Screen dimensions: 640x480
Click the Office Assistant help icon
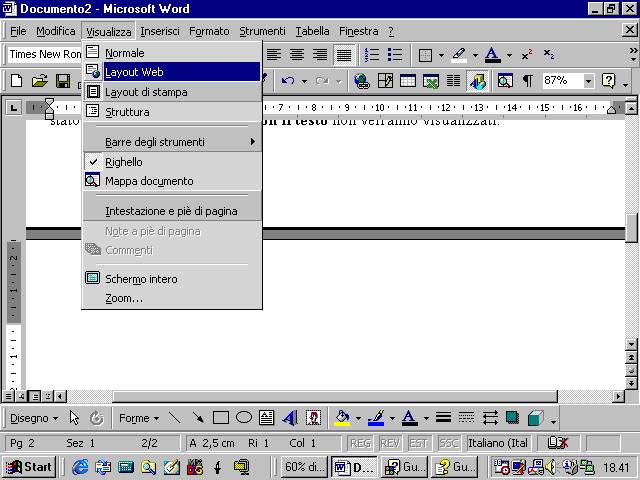pyautogui.click(x=608, y=81)
